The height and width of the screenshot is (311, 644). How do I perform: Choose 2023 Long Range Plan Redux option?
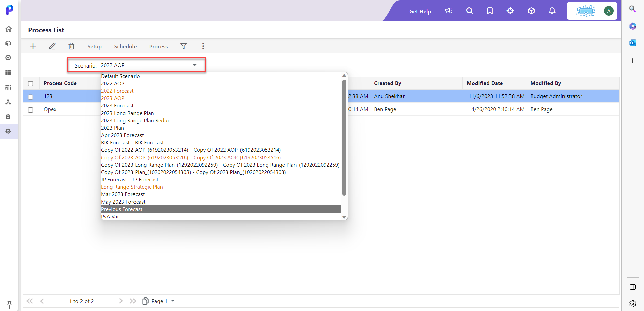[221, 121]
